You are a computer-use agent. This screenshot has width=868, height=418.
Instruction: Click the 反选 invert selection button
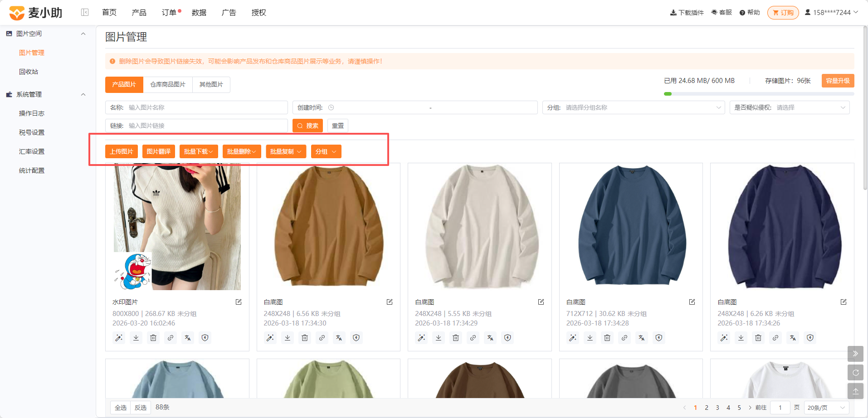point(141,408)
